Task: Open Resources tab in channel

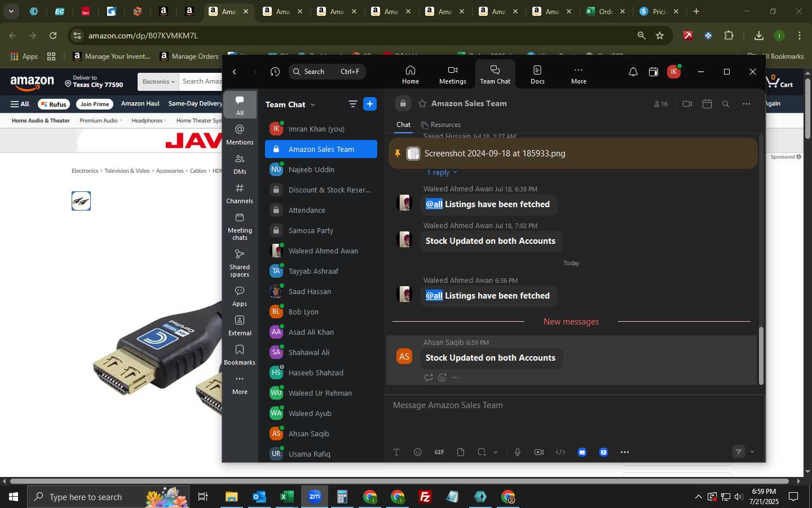Action: [x=441, y=125]
